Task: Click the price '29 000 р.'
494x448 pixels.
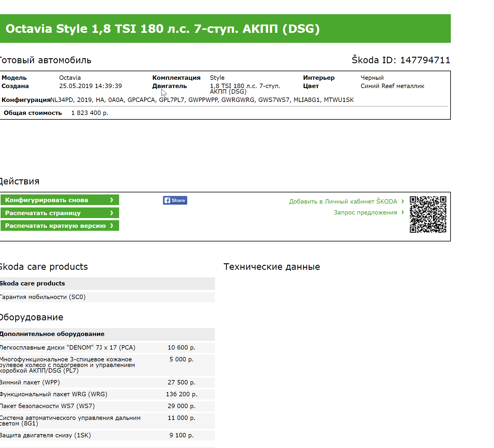Action: click(x=182, y=406)
